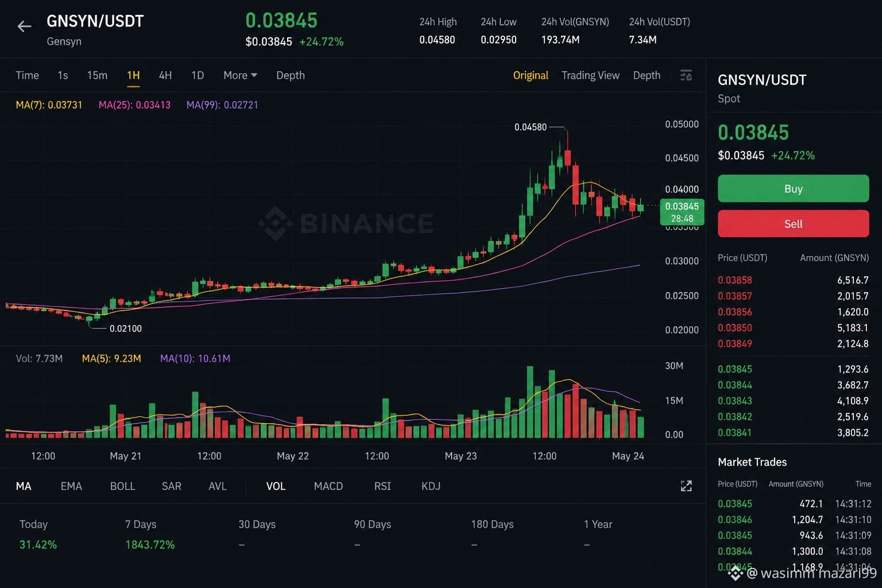The height and width of the screenshot is (588, 882).
Task: Click sell order price 0.03850
Action: (734, 328)
